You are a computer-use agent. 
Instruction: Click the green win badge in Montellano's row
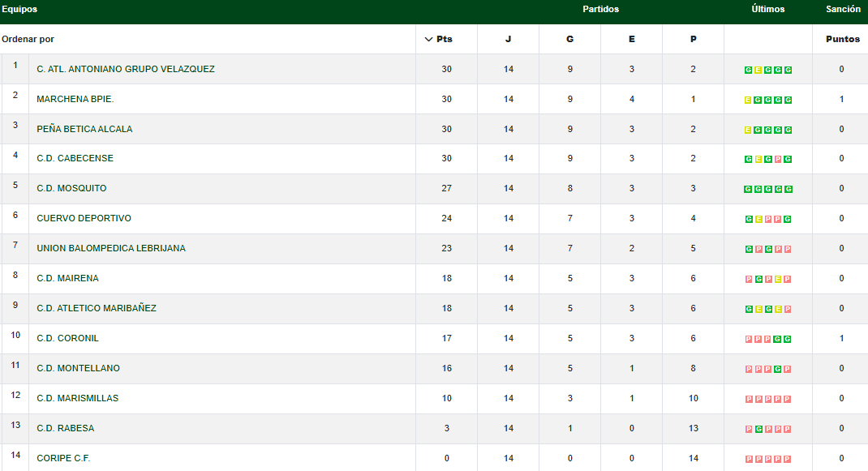pos(778,369)
